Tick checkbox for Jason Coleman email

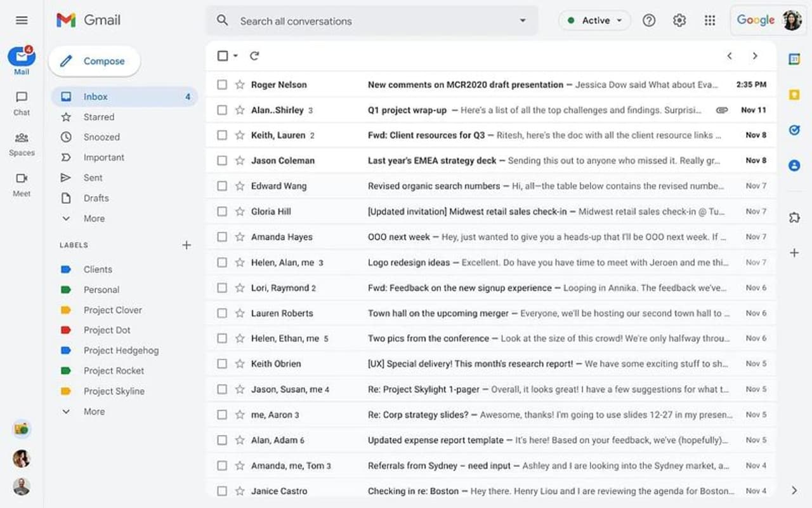click(222, 161)
